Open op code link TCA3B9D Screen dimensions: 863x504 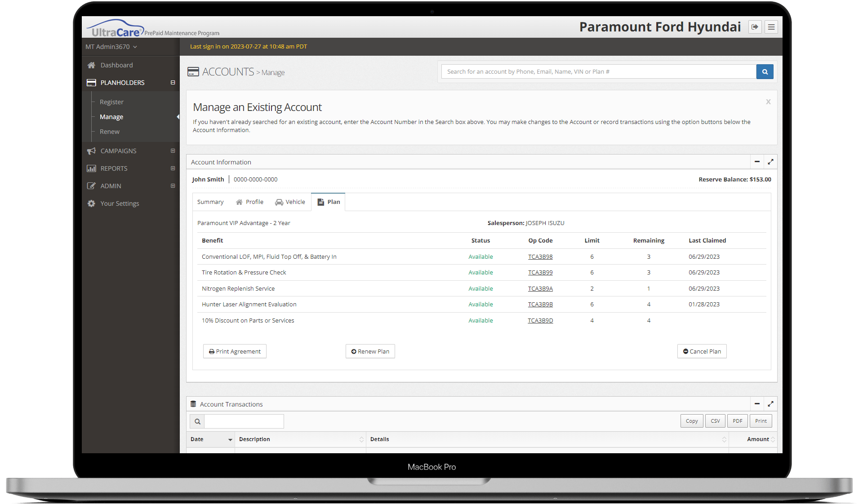540,321
